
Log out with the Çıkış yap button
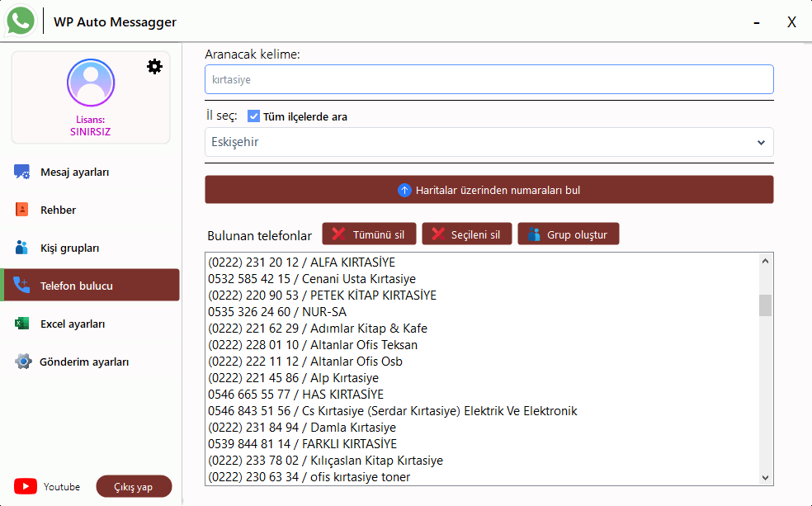[x=134, y=486]
